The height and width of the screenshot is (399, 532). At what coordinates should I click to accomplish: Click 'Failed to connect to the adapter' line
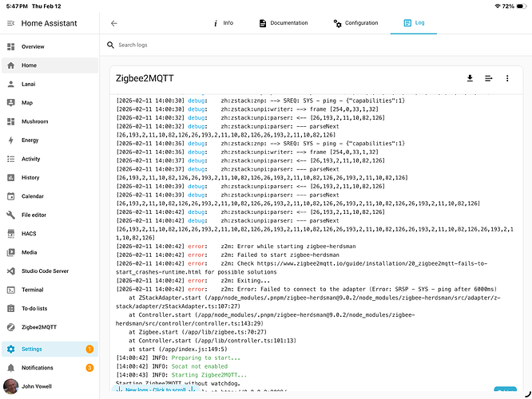click(307, 289)
